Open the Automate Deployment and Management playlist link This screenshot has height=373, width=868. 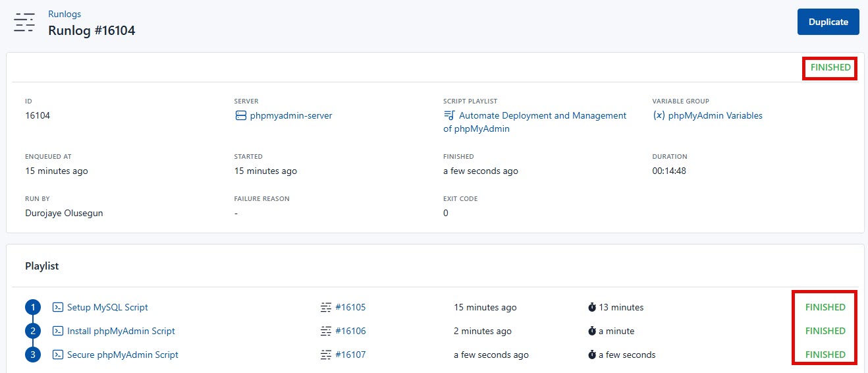[x=542, y=115]
